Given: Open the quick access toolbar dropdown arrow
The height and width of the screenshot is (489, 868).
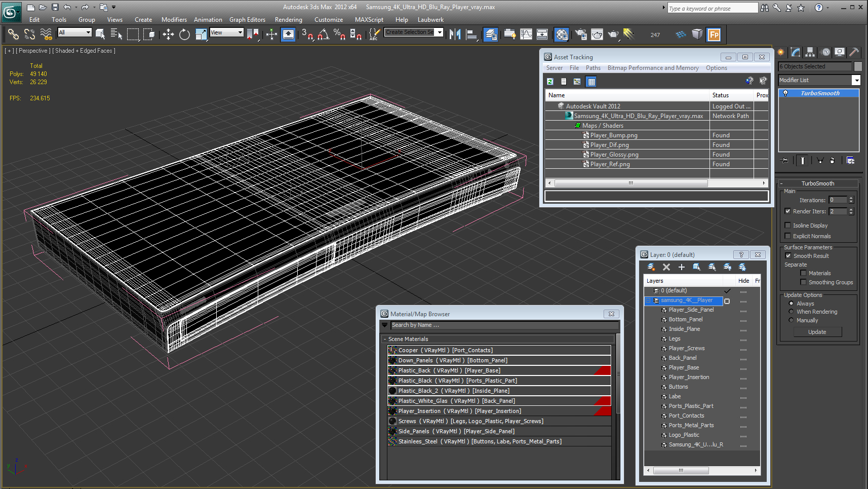Looking at the screenshot, I should coord(113,7).
